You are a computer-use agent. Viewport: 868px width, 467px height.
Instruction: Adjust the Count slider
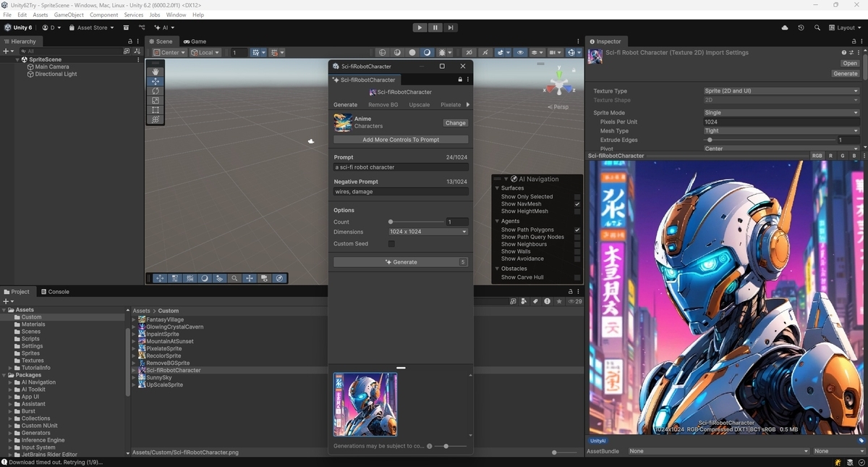tap(417, 222)
